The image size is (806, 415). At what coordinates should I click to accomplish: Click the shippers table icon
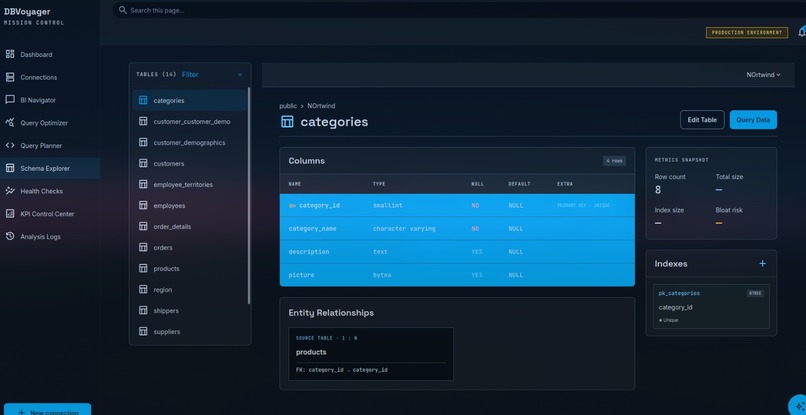[143, 311]
